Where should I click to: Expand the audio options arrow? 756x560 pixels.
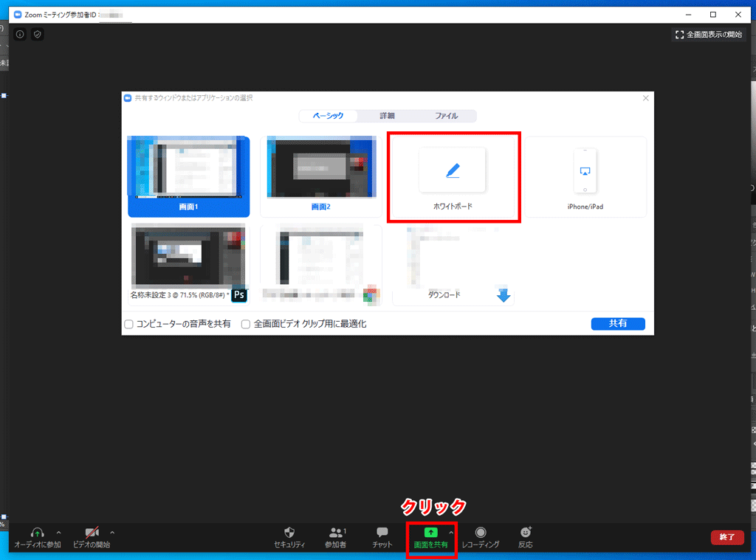(59, 532)
